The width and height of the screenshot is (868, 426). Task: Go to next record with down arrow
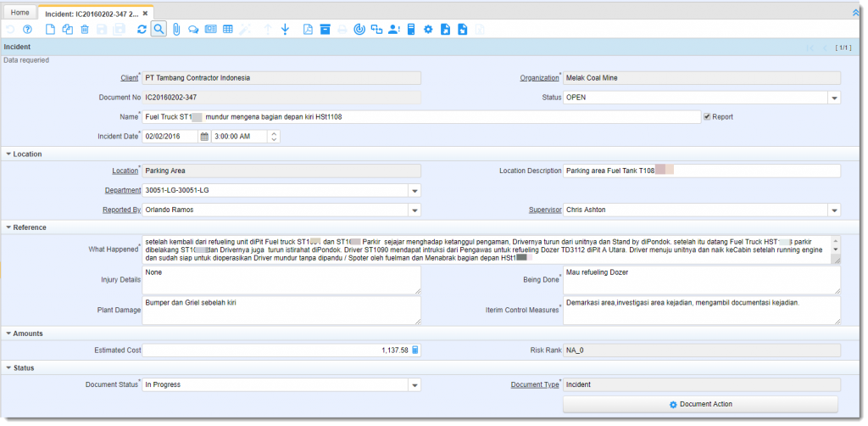pyautogui.click(x=285, y=30)
